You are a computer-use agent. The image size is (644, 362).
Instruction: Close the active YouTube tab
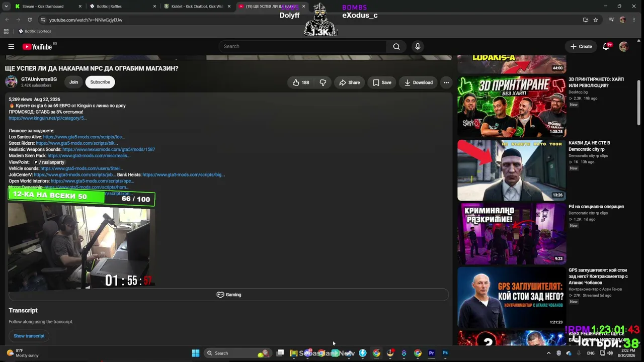303,7
